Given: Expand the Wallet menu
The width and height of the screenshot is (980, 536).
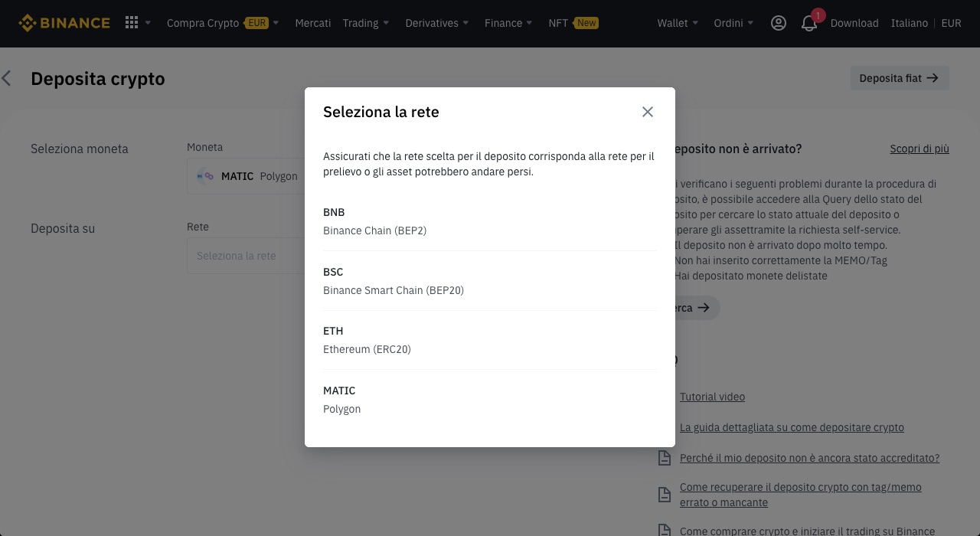Looking at the screenshot, I should pyautogui.click(x=678, y=23).
